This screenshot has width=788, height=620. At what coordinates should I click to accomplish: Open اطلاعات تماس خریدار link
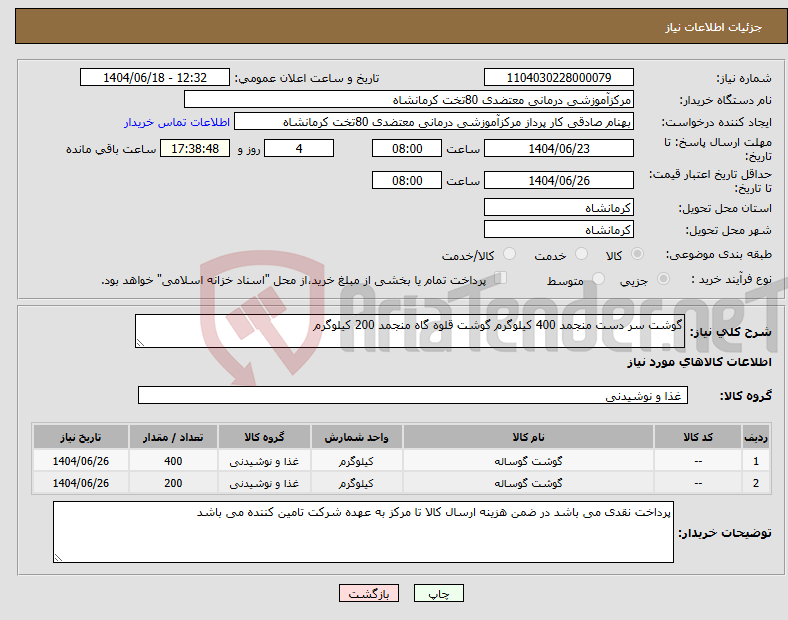[x=177, y=122]
